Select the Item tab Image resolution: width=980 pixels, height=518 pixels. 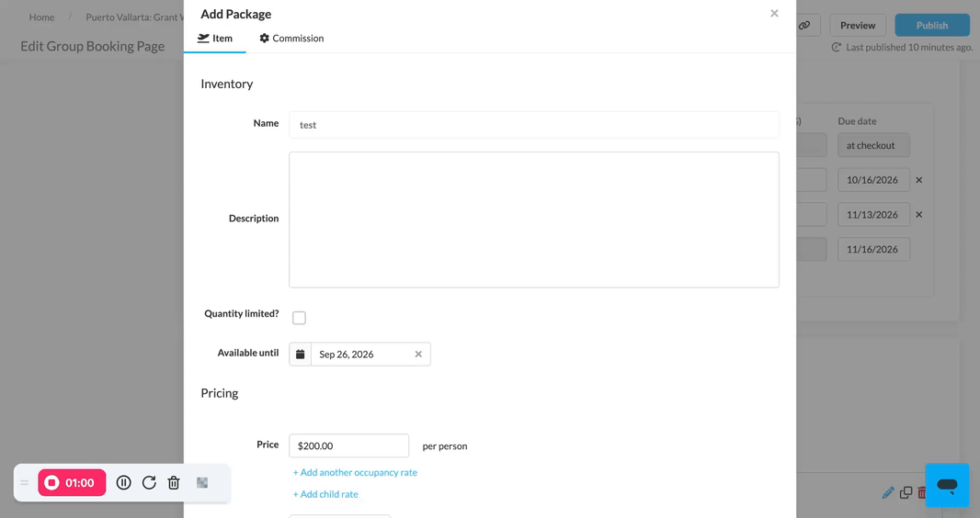(215, 38)
